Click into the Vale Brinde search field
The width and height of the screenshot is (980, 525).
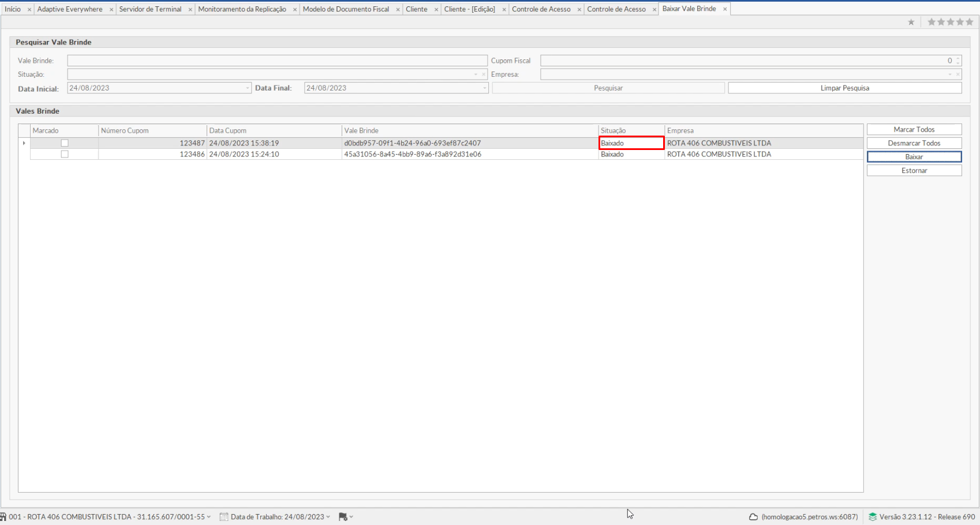pyautogui.click(x=277, y=61)
